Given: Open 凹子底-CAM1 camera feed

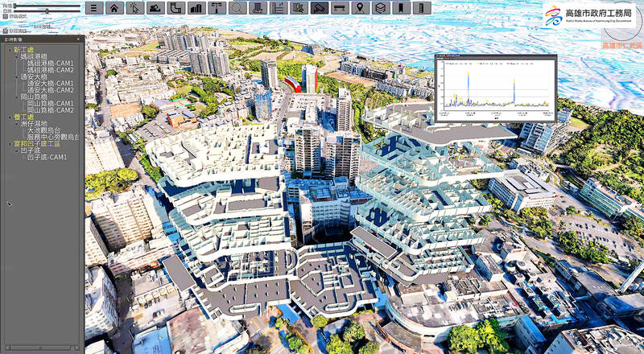Looking at the screenshot, I should [x=47, y=158].
